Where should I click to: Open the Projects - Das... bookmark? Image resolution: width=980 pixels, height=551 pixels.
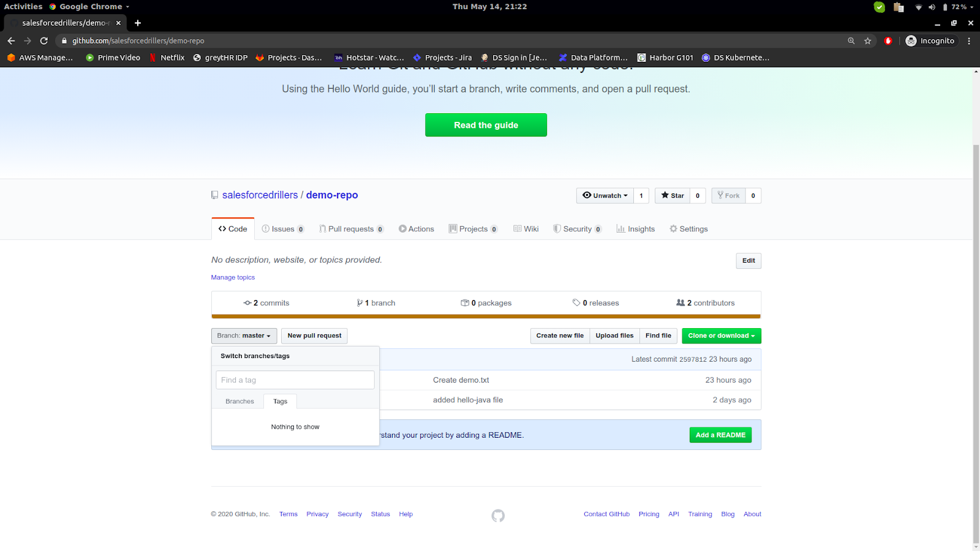click(x=288, y=58)
